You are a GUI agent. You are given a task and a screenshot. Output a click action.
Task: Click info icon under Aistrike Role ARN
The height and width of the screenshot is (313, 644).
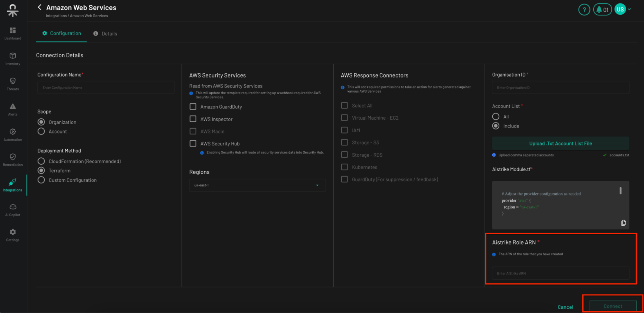(494, 254)
